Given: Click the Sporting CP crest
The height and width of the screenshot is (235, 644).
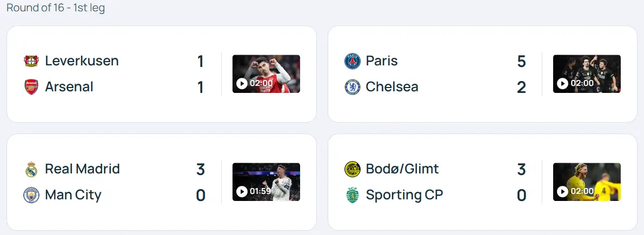Looking at the screenshot, I should click(x=352, y=195).
